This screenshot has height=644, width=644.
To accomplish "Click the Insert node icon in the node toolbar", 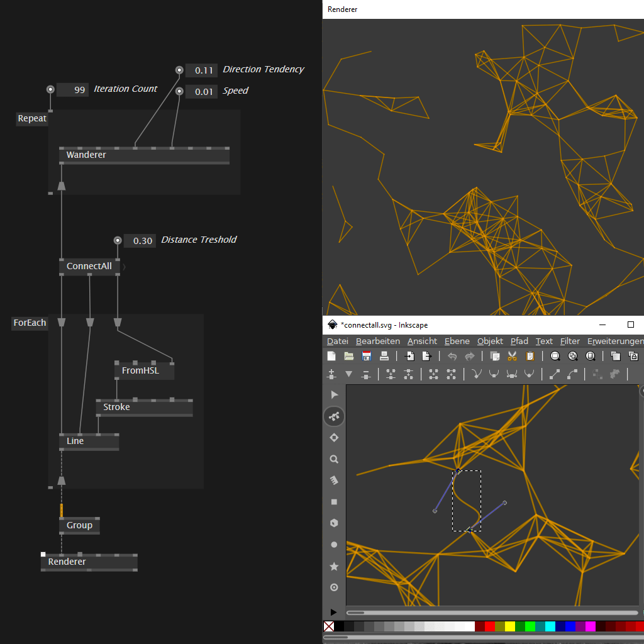I will [331, 374].
